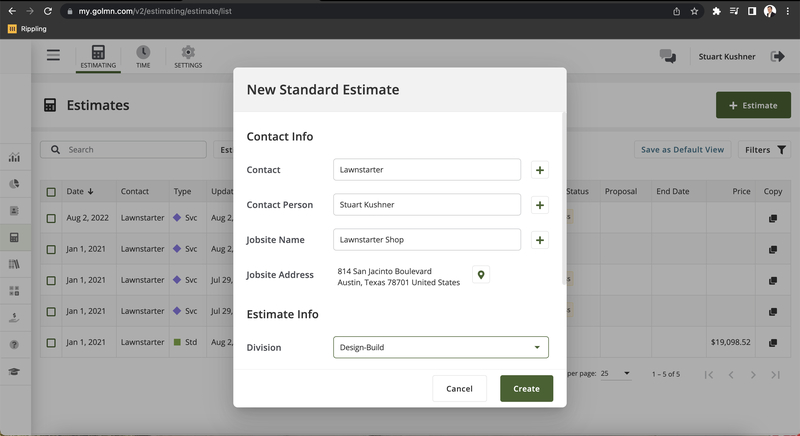Check the first Jan 1, 2021 estimate row

pyautogui.click(x=51, y=249)
